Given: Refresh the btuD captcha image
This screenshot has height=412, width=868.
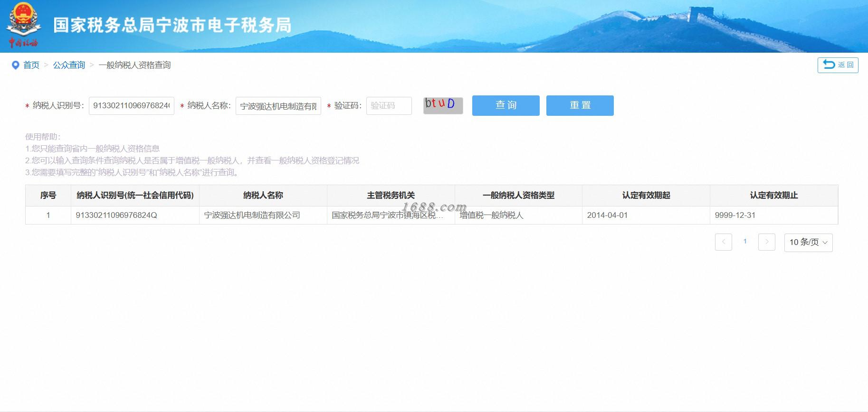Looking at the screenshot, I should tap(443, 105).
